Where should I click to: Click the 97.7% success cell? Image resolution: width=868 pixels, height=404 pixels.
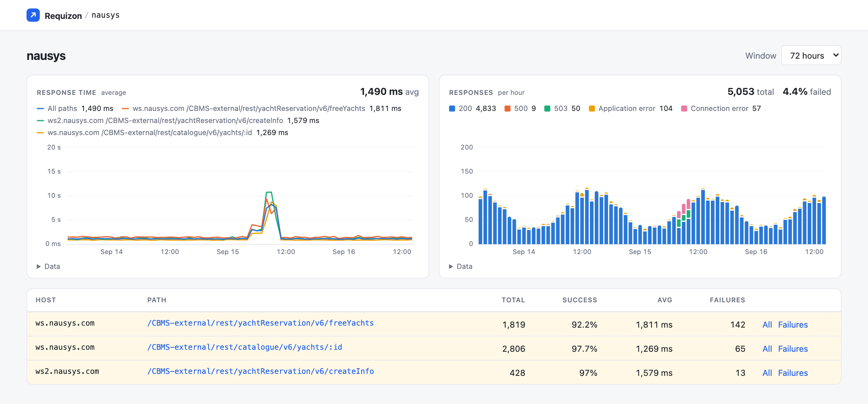584,349
